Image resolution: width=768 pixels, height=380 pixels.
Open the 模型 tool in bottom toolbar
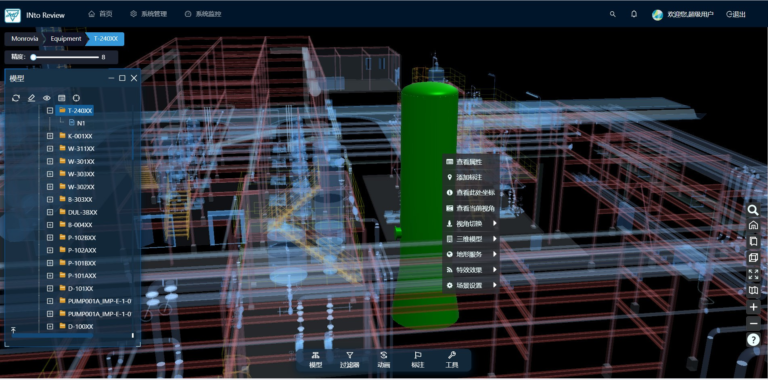(315, 360)
